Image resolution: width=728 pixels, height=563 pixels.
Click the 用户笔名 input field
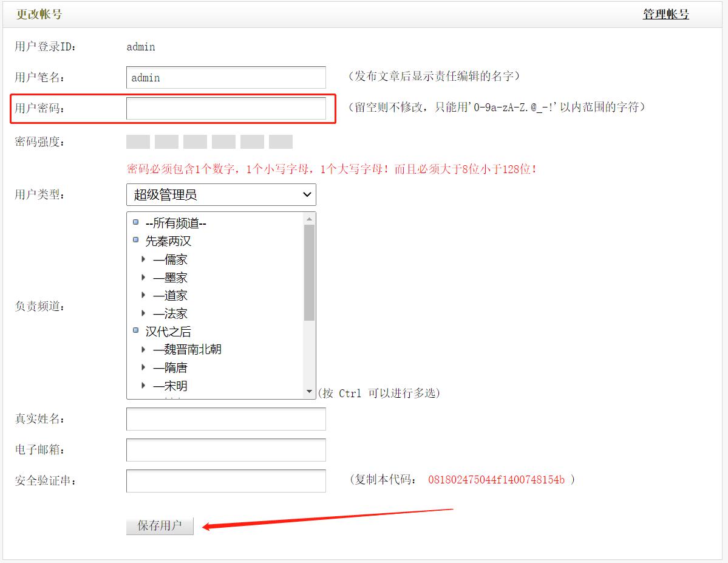pos(226,78)
